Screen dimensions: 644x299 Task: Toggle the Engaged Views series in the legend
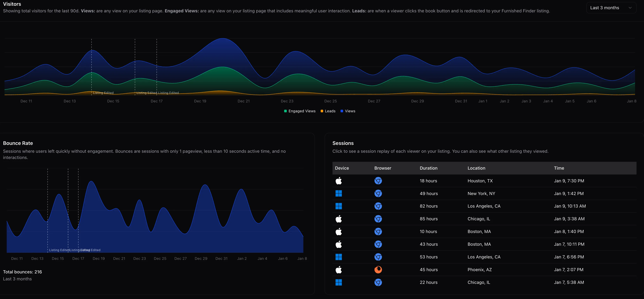point(299,111)
